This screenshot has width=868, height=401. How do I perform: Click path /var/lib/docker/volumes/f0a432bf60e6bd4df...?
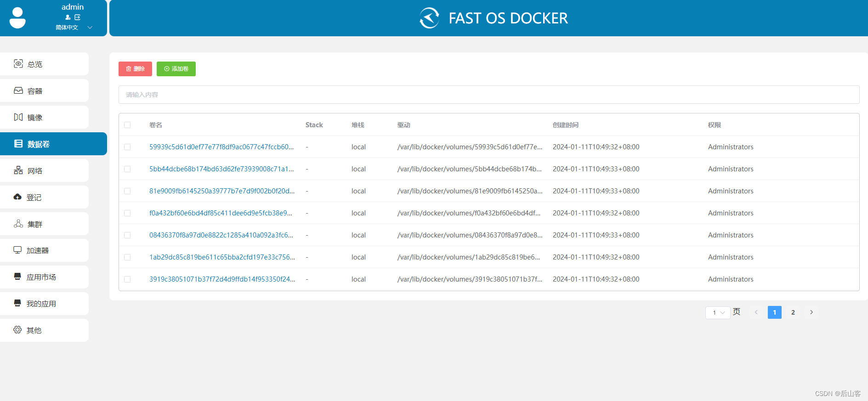point(469,213)
